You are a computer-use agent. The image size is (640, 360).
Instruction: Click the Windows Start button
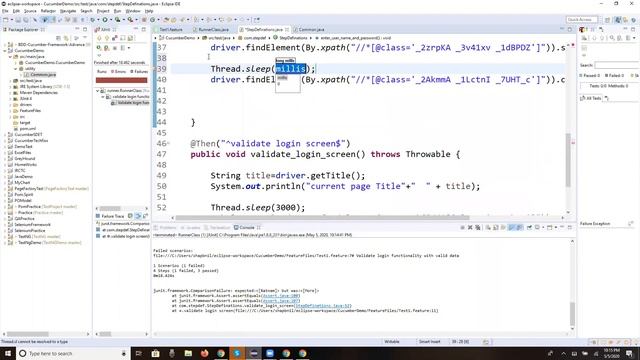point(8,353)
